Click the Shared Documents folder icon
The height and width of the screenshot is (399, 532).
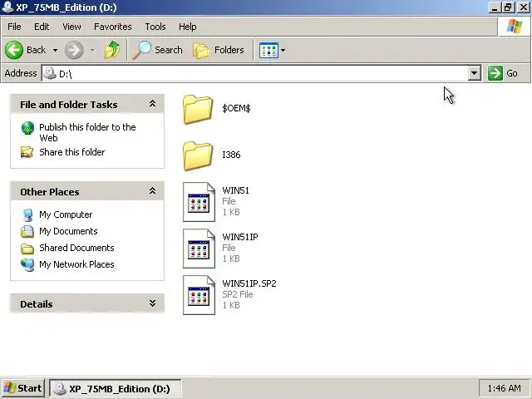[x=27, y=249]
